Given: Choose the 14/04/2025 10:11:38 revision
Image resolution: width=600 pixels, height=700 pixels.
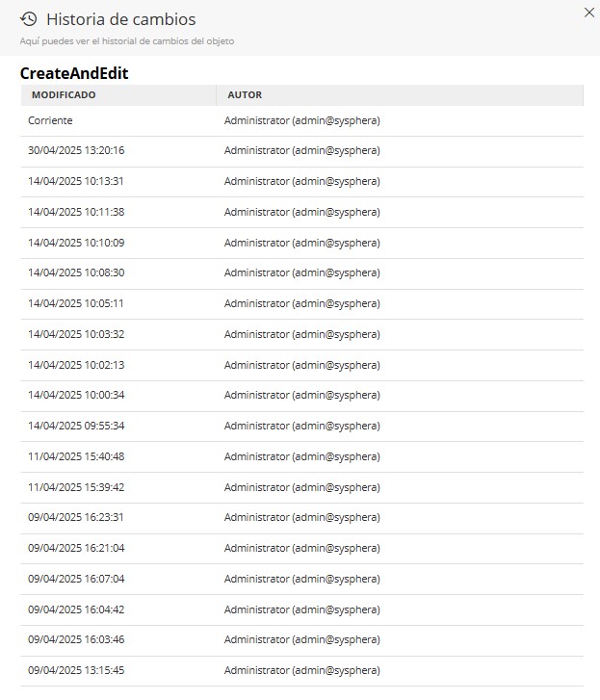Looking at the screenshot, I should (x=76, y=212).
